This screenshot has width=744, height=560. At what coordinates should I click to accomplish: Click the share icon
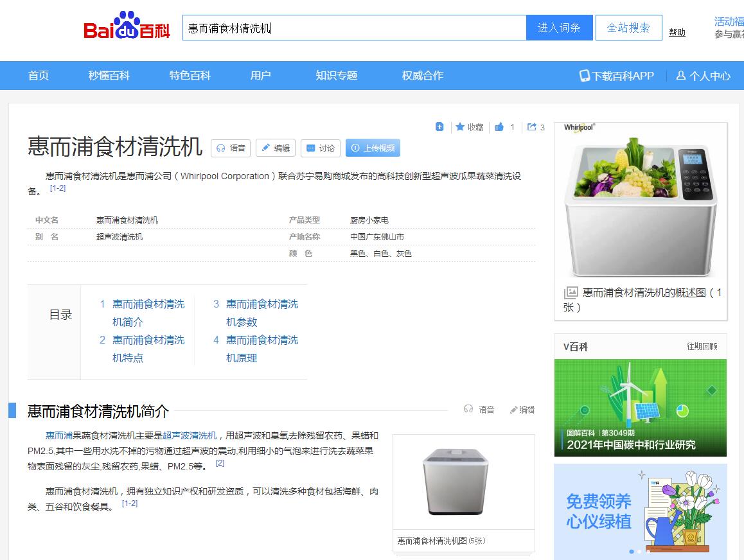pos(531,127)
